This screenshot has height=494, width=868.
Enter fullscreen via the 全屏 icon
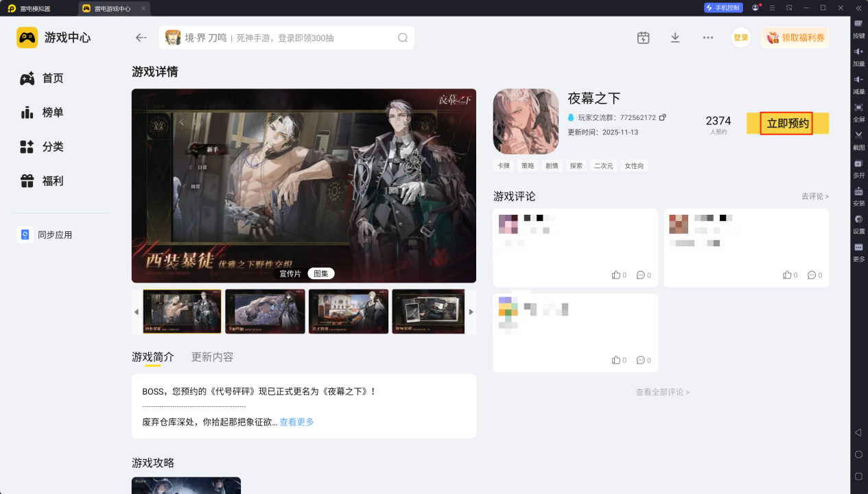coord(858,108)
